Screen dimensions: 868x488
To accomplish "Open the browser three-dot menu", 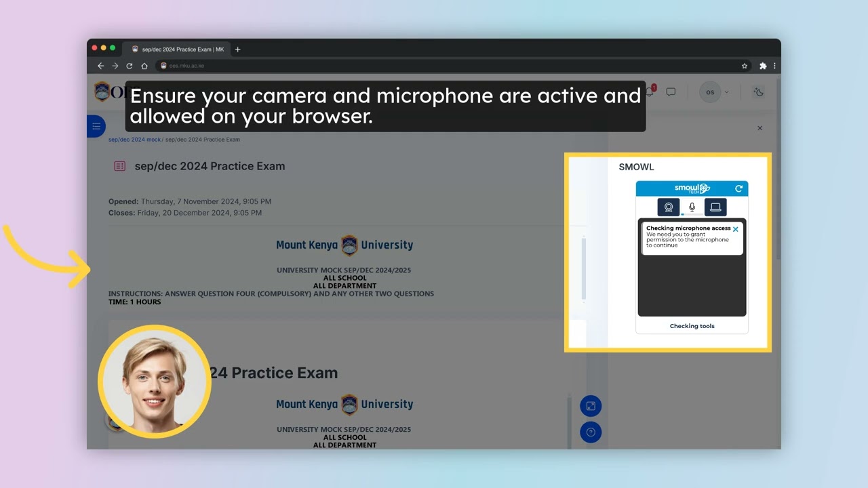I will 774,66.
